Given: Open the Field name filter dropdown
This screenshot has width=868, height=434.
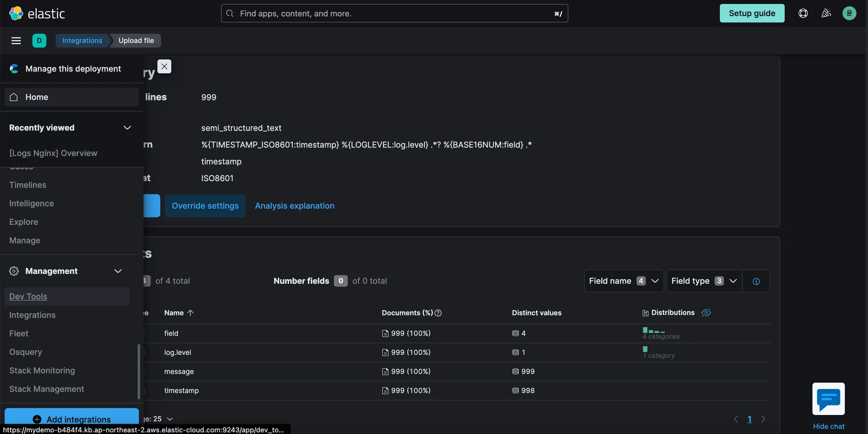Looking at the screenshot, I should [x=623, y=281].
